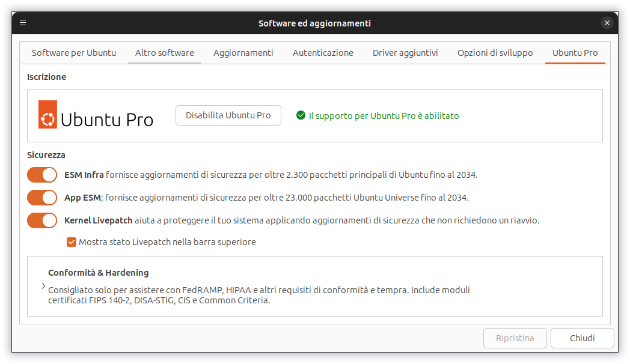Click Disabilita Ubuntu Pro button
The height and width of the screenshot is (364, 630).
pos(228,115)
